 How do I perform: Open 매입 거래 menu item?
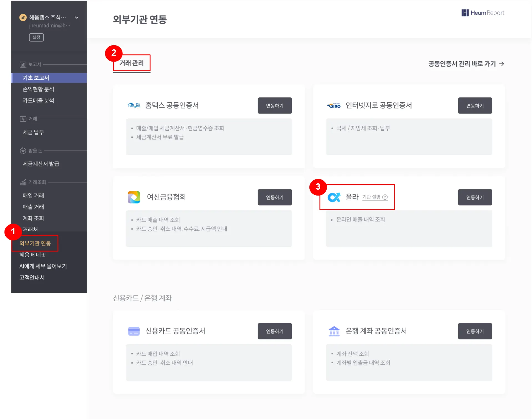(33, 195)
